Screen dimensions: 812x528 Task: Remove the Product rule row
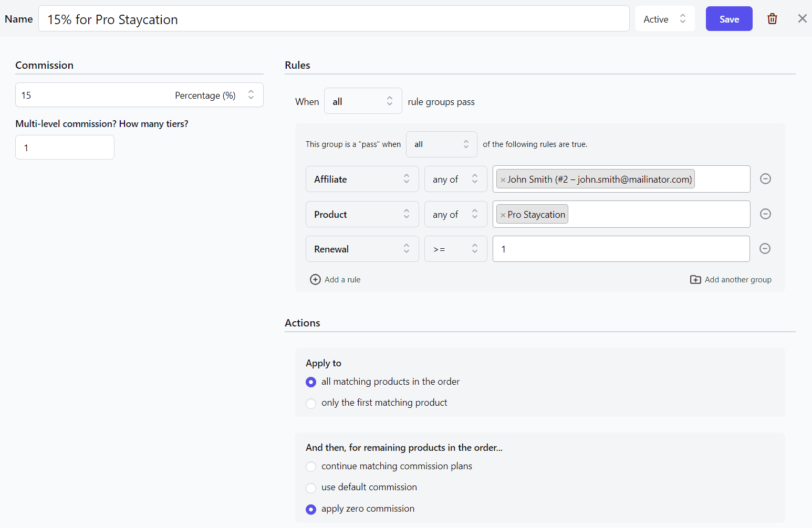tap(765, 214)
